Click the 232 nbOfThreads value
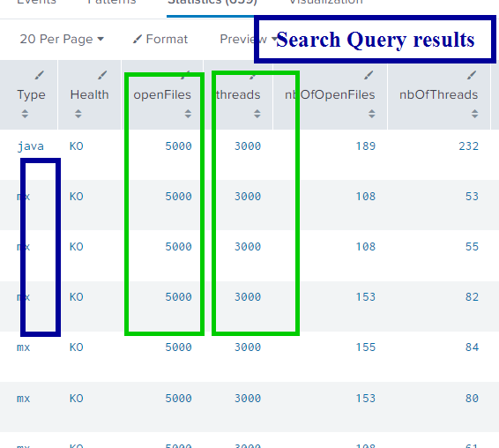 tap(468, 146)
